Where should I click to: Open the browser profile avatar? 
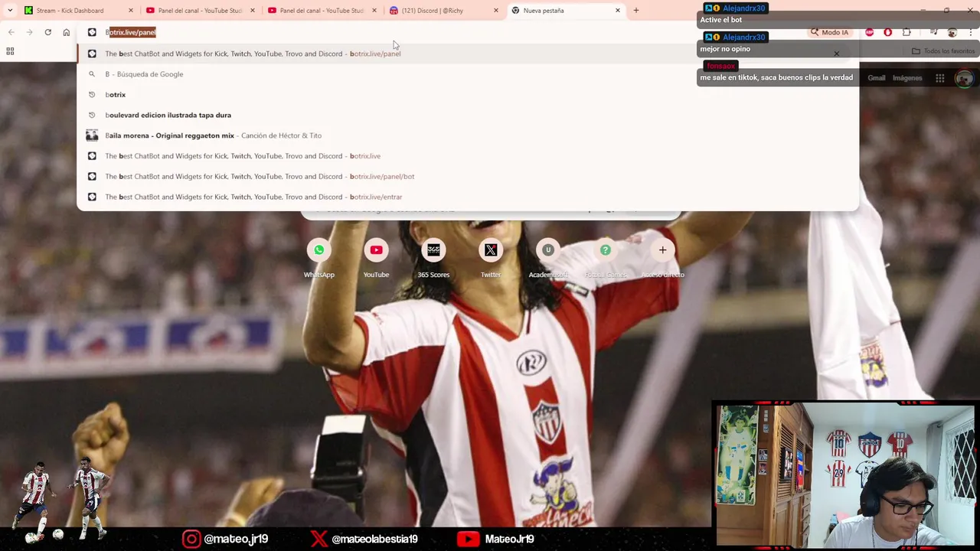click(x=952, y=32)
